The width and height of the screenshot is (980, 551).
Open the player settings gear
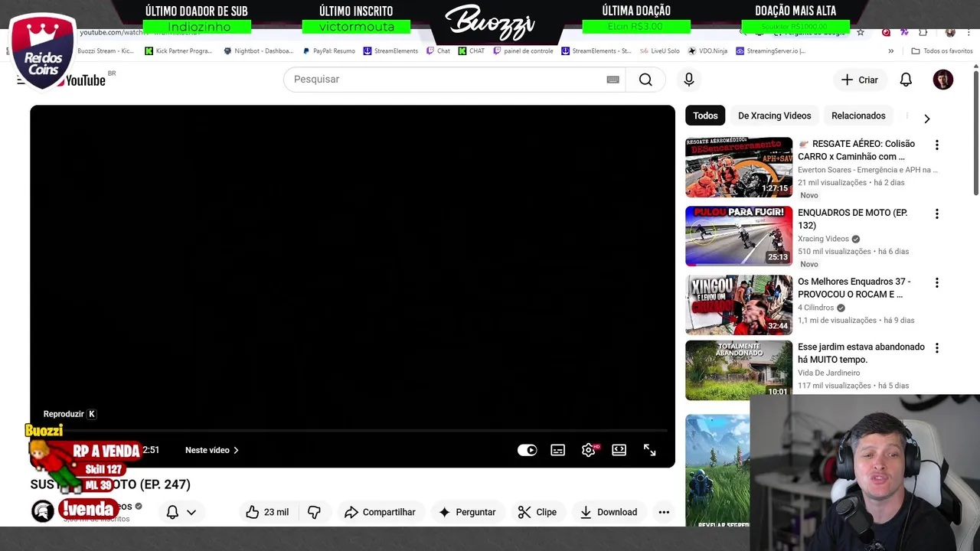click(588, 450)
